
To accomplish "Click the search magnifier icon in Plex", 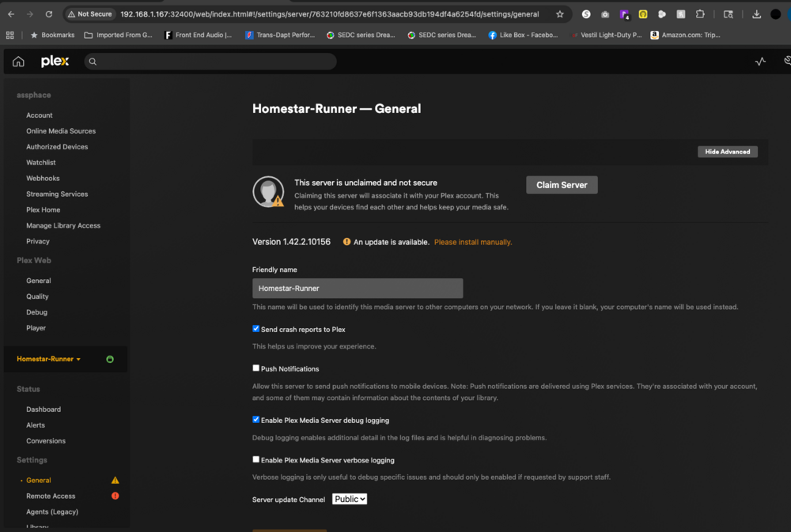I will (93, 62).
